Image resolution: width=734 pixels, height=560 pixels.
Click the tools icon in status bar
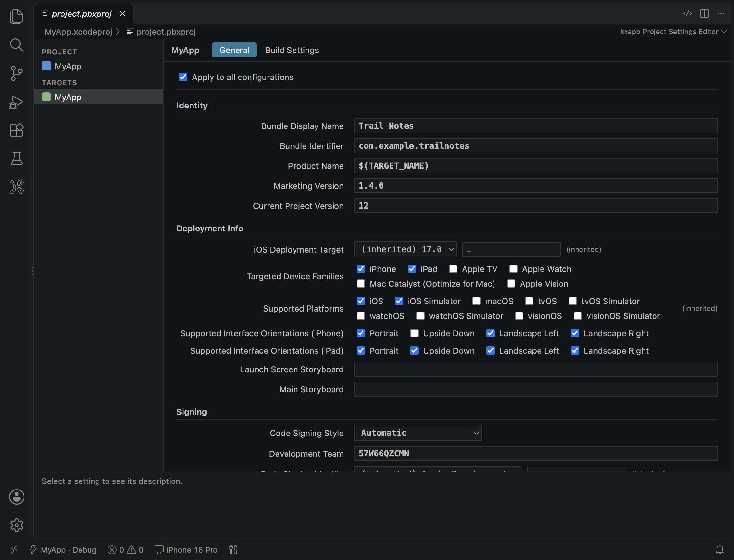click(233, 549)
